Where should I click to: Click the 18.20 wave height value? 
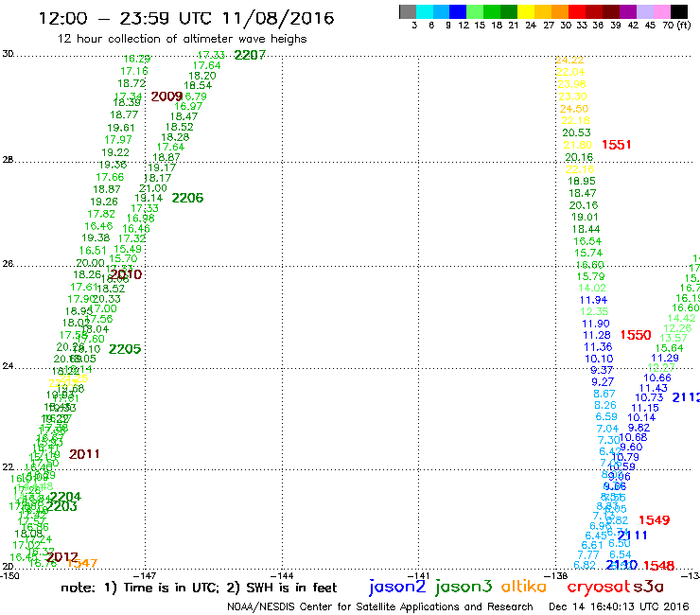[x=202, y=76]
